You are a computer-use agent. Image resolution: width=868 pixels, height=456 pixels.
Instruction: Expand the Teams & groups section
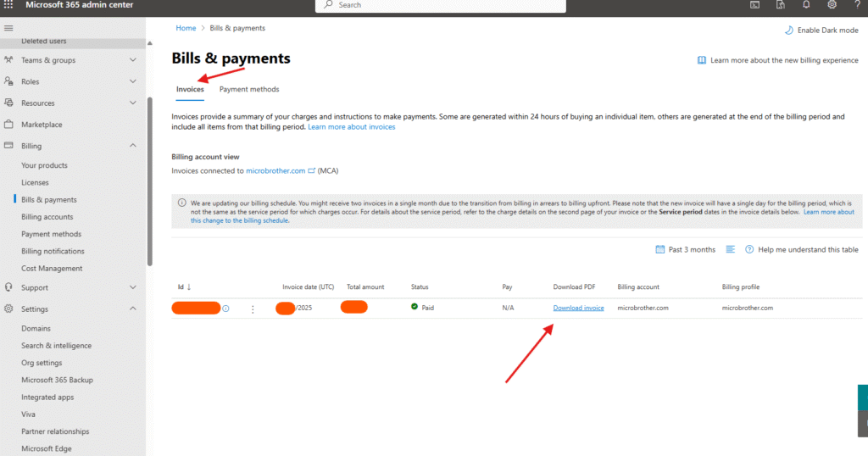point(132,60)
